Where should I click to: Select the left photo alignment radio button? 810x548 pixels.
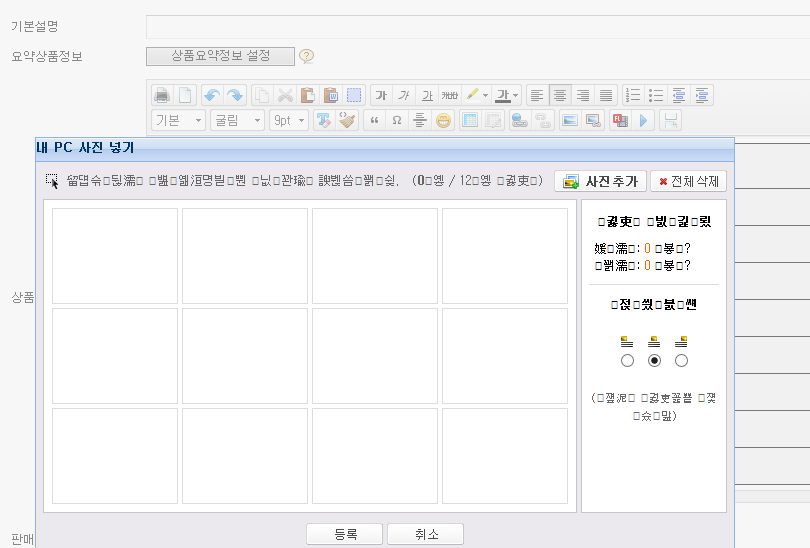pos(627,360)
